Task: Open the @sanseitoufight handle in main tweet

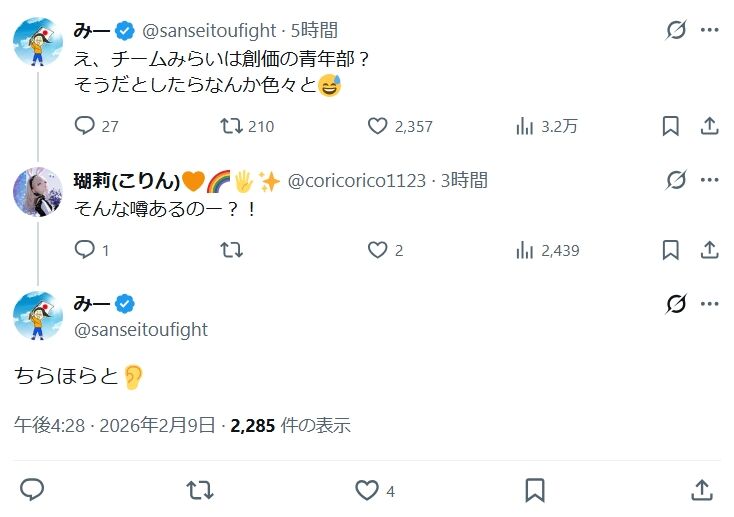Action: (140, 329)
